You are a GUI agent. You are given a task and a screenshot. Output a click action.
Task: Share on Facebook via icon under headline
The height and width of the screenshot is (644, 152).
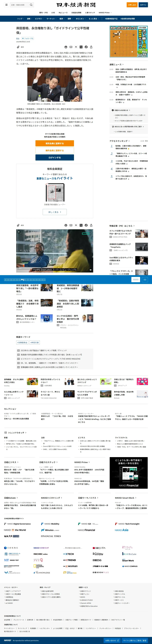[86, 47]
